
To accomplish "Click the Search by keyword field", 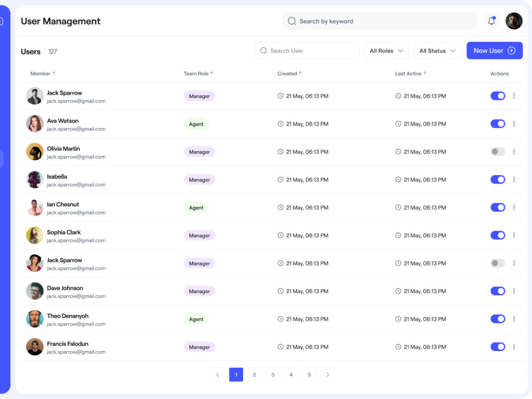I will pos(380,21).
